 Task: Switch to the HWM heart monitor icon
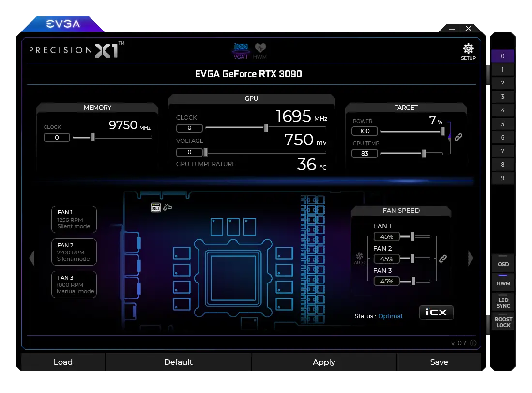[260, 51]
